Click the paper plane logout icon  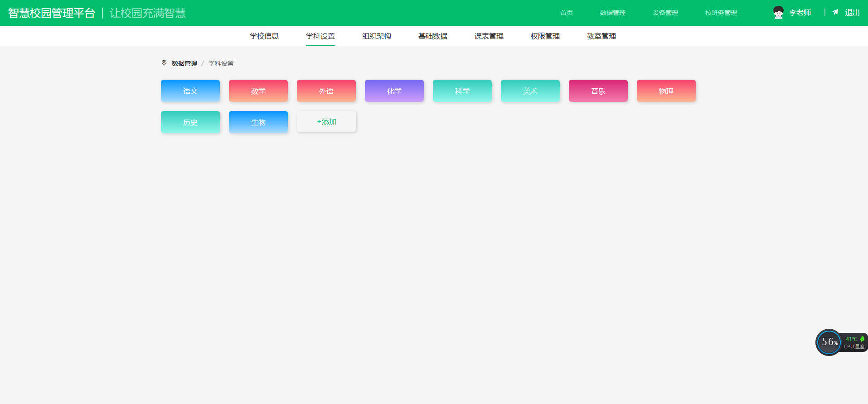click(835, 12)
